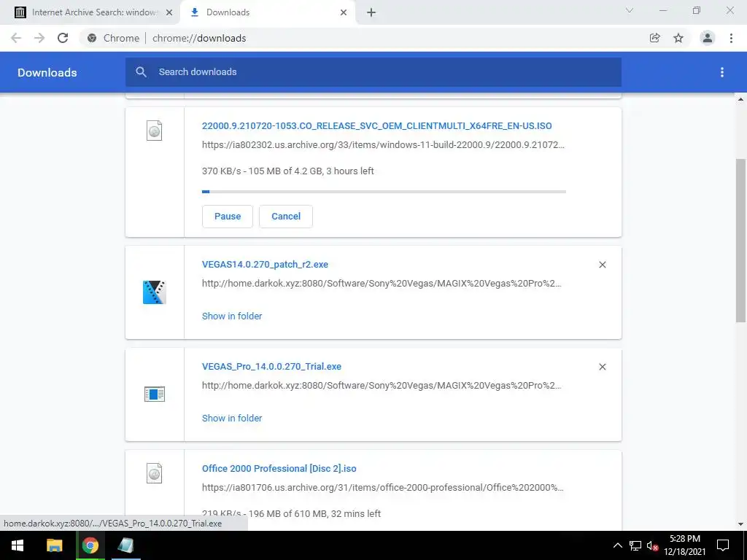Open VEGAS_Pro_14.0.0.270_Trial.exe file link
Viewport: 747px width, 560px height.
click(x=271, y=367)
